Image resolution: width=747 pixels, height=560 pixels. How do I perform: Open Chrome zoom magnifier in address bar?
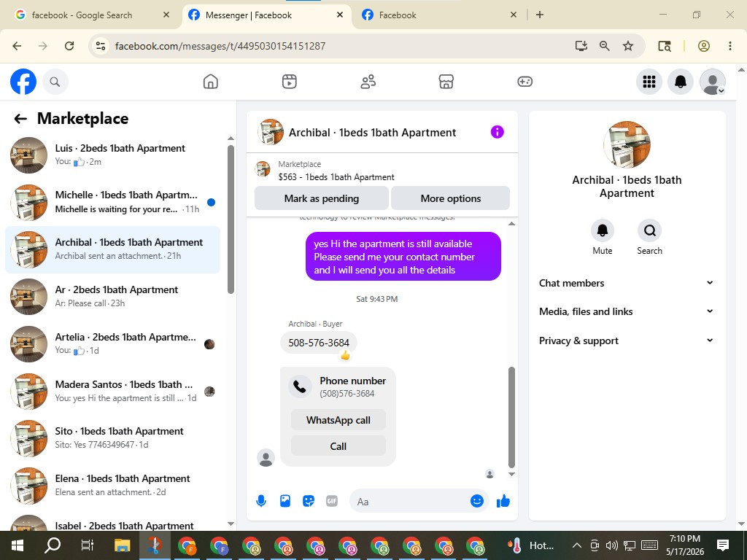pos(604,46)
